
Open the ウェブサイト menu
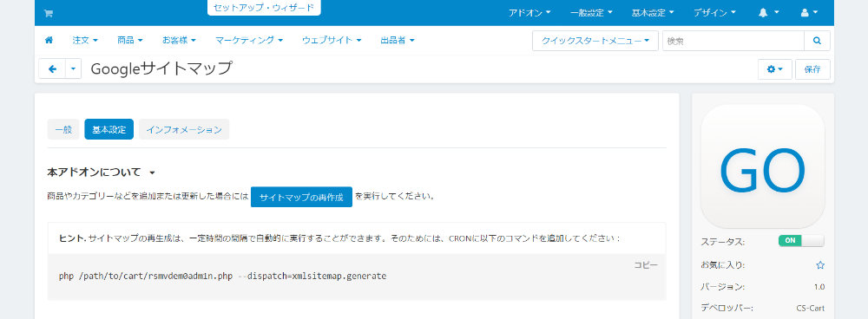pos(332,41)
